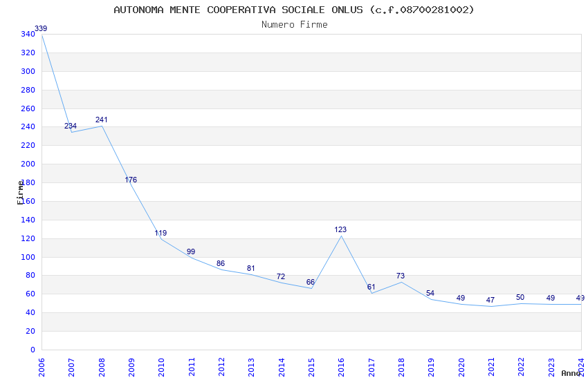Click the Anno axis label
Viewport: 588px width, 380px height.
point(571,373)
